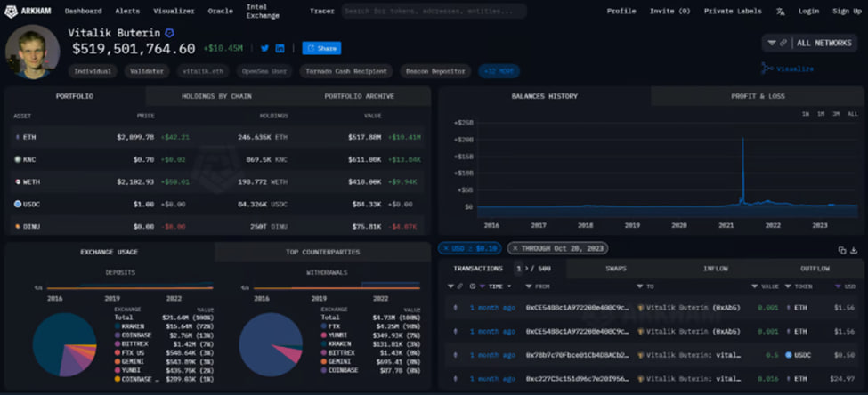The height and width of the screenshot is (395, 868).
Task: Open the USD column filter
Action: (838, 286)
